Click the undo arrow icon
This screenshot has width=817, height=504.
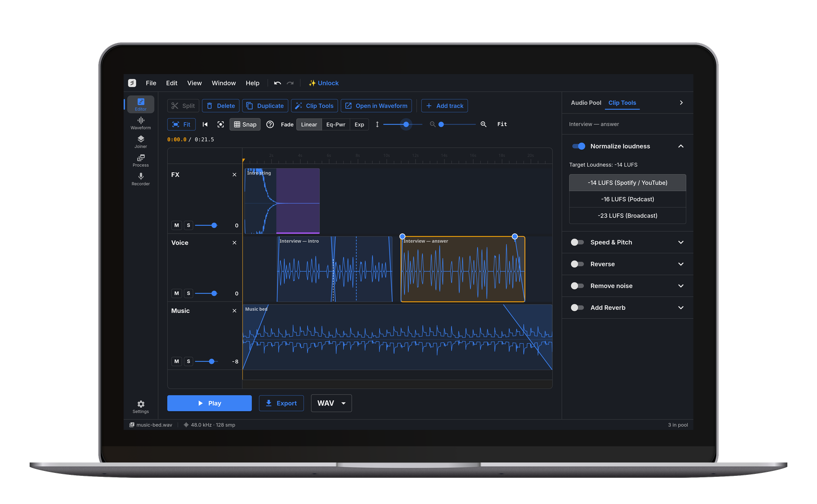click(x=277, y=83)
